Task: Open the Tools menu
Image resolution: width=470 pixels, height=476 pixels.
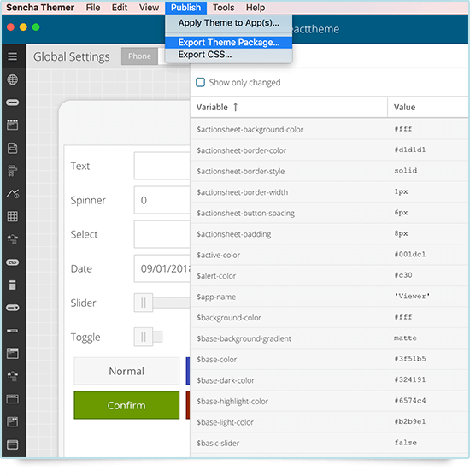Action: pyautogui.click(x=223, y=8)
